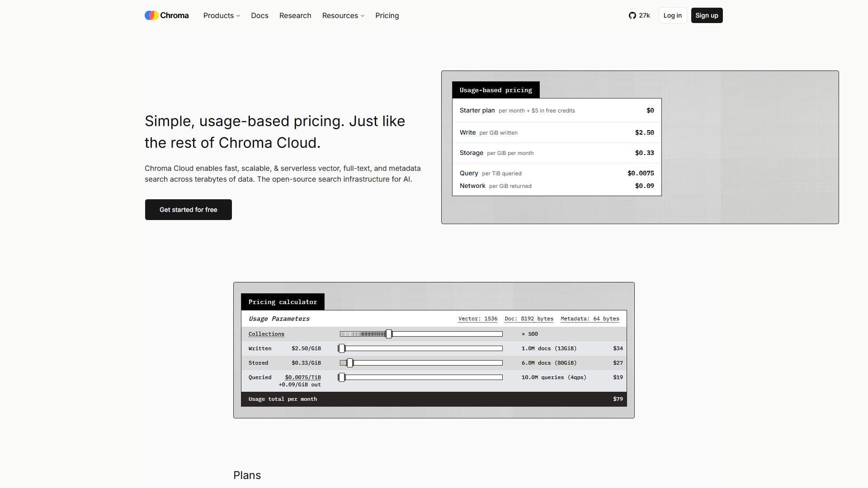
Task: Open the Pricing nav item
Action: [x=387, y=15]
